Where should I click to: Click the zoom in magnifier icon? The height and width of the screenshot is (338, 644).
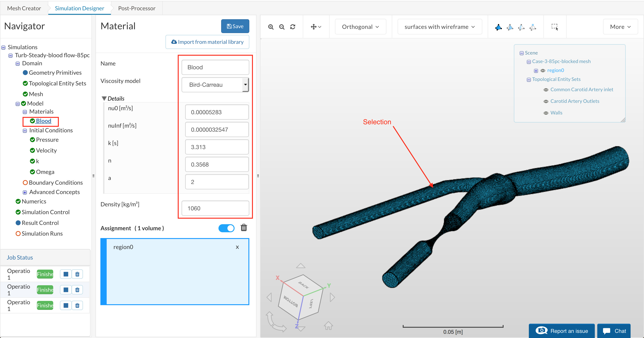tap(271, 27)
